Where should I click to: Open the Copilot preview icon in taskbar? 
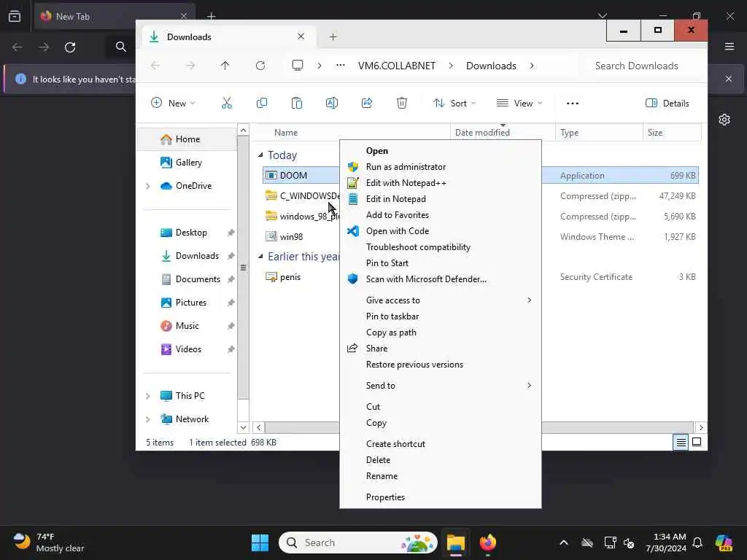[724, 542]
